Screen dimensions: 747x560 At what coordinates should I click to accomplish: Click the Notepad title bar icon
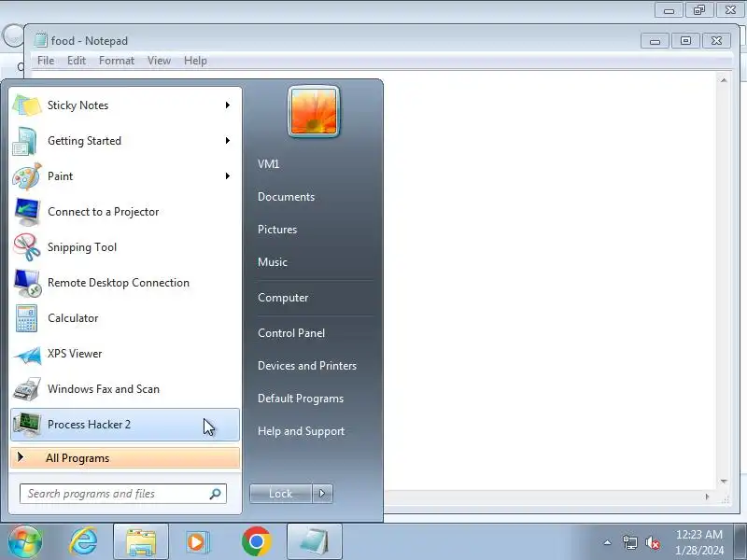click(40, 40)
